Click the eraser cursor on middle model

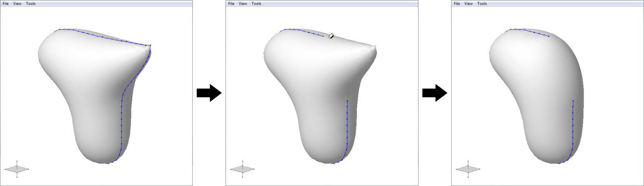click(x=331, y=36)
